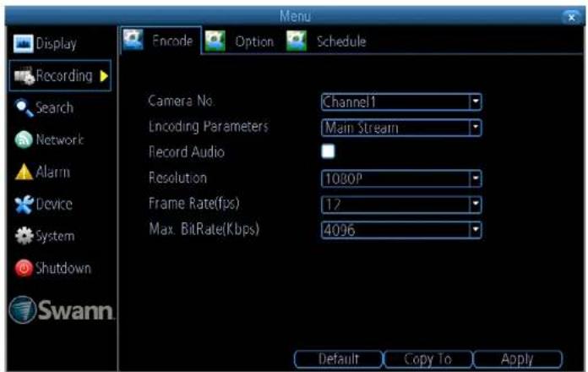Switch to the Schedule tab
This screenshot has width=588, height=372.
pyautogui.click(x=327, y=41)
